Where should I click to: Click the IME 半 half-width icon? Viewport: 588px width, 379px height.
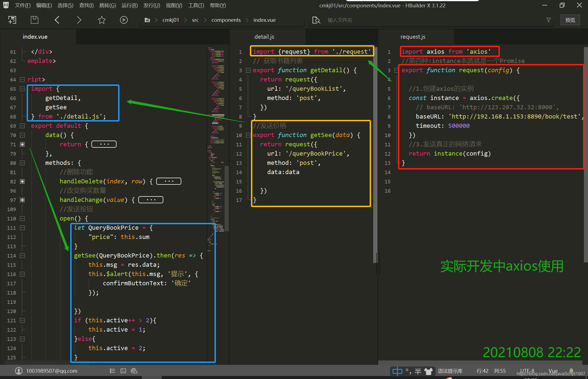(418, 371)
